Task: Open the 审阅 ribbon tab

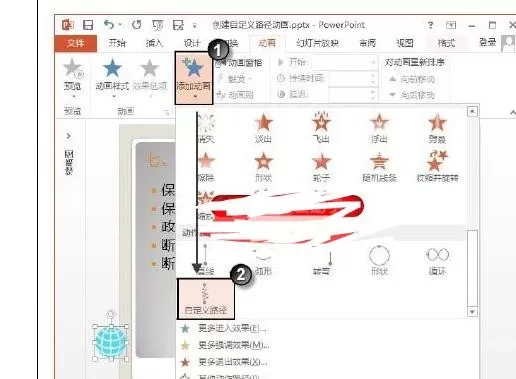Action: point(368,43)
